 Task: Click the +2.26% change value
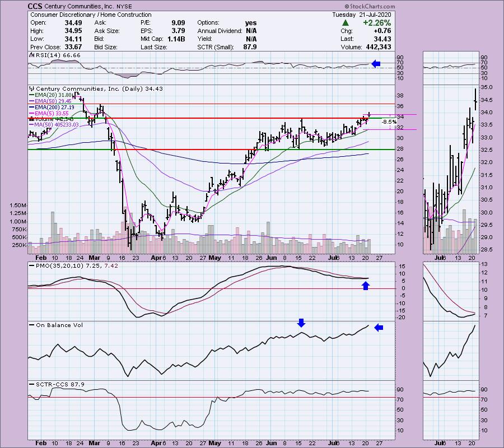(377, 23)
